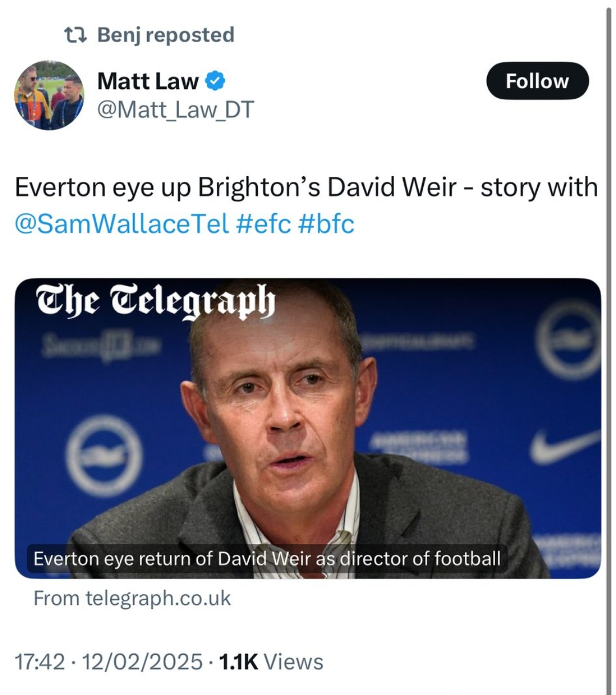Click the Everton eye return headline caption
Screen dimensions: 616x695
(267, 558)
